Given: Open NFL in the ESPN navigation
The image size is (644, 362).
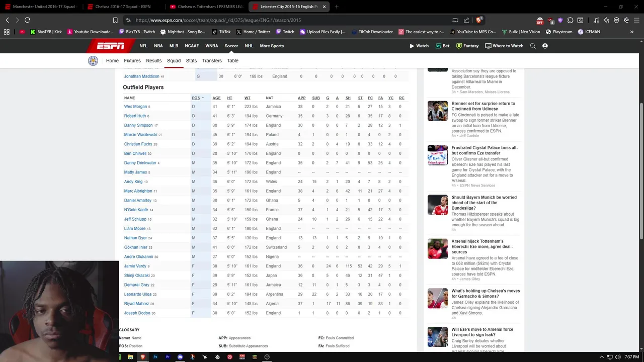Looking at the screenshot, I should pyautogui.click(x=143, y=46).
